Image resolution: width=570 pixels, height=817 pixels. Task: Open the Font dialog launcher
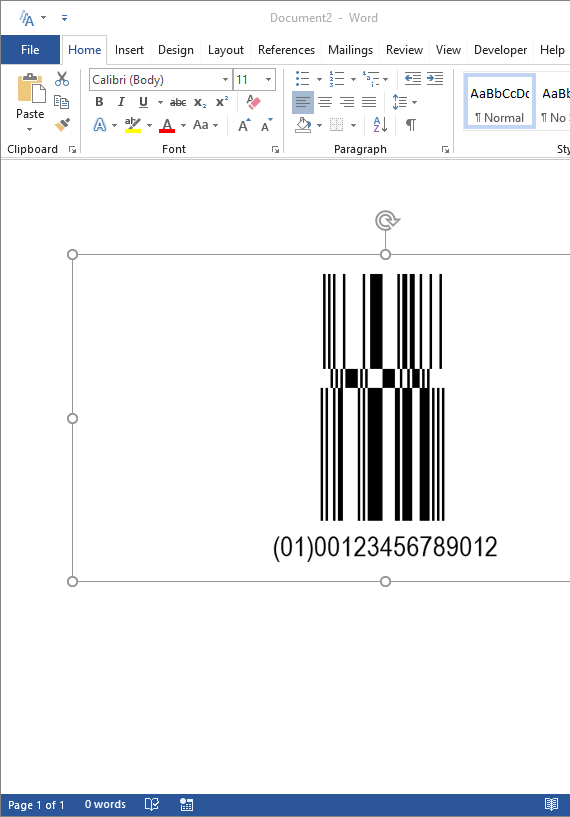tap(275, 150)
